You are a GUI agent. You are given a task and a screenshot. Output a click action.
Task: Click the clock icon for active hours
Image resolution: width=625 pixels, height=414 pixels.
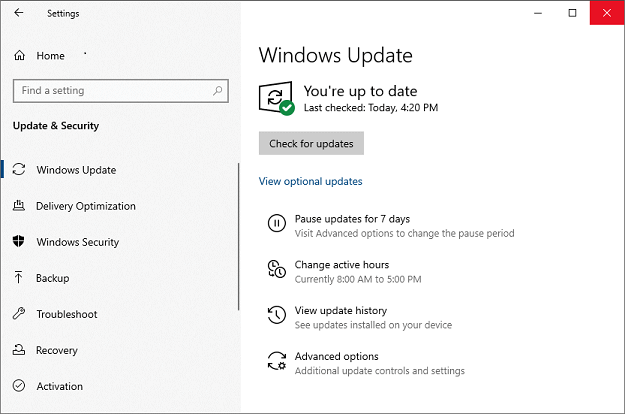[x=276, y=269]
